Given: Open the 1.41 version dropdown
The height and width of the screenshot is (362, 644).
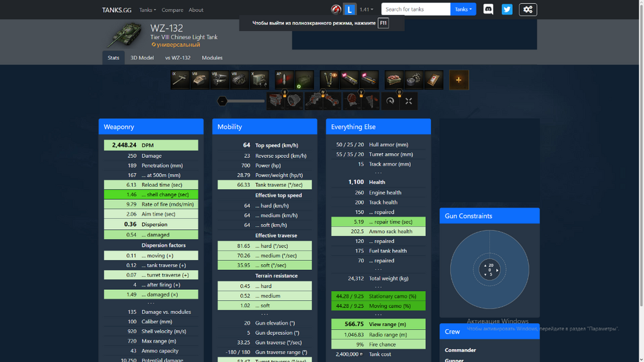Looking at the screenshot, I should tap(366, 10).
